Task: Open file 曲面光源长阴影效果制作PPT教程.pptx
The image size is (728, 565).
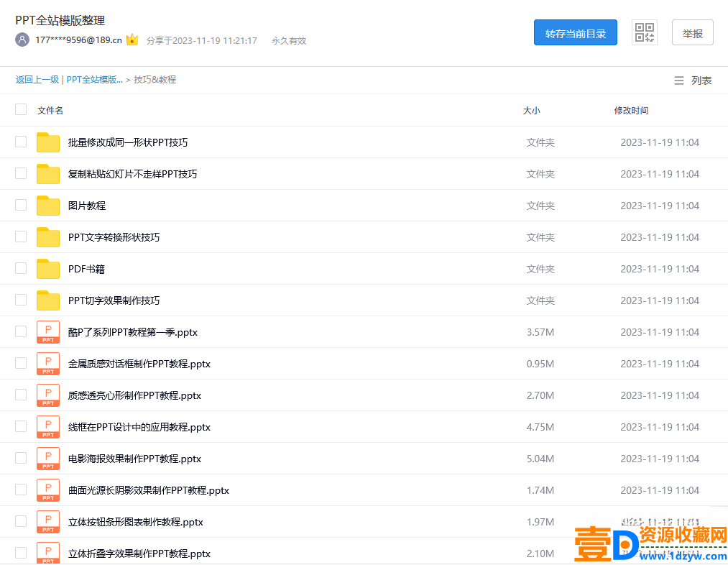Action: pyautogui.click(x=149, y=490)
